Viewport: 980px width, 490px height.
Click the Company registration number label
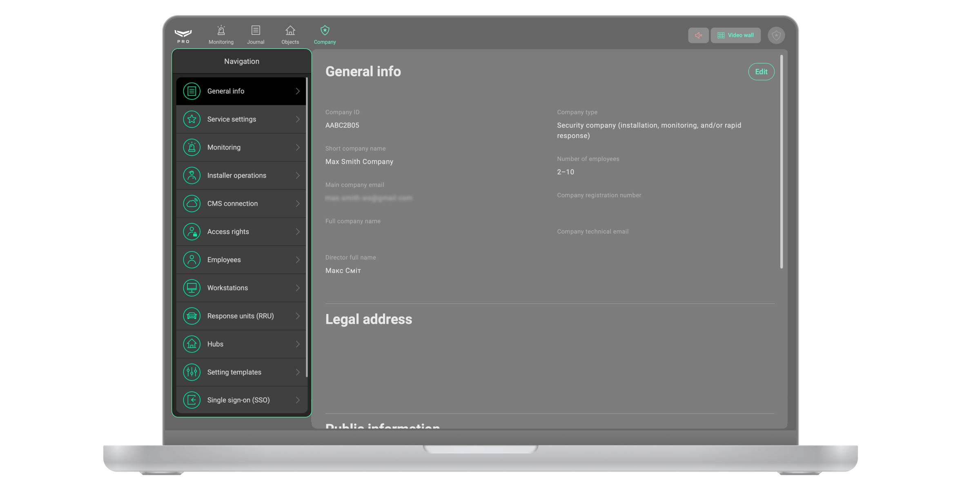pyautogui.click(x=599, y=195)
